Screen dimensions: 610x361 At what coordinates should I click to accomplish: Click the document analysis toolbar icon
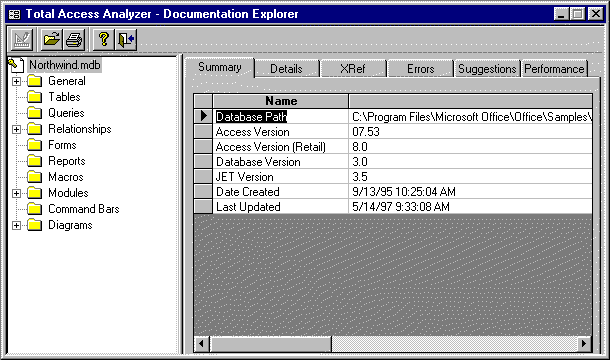(22, 39)
